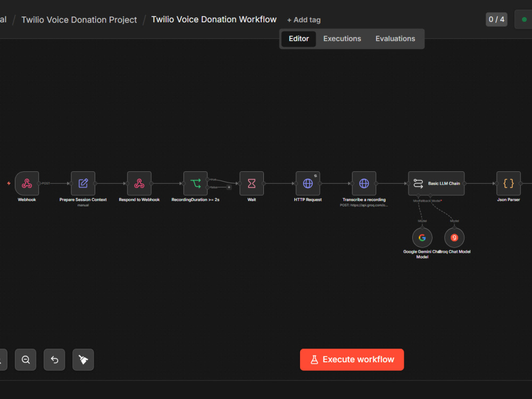This screenshot has height=399, width=532.
Task: Open the HTTP Request node
Action: click(307, 184)
